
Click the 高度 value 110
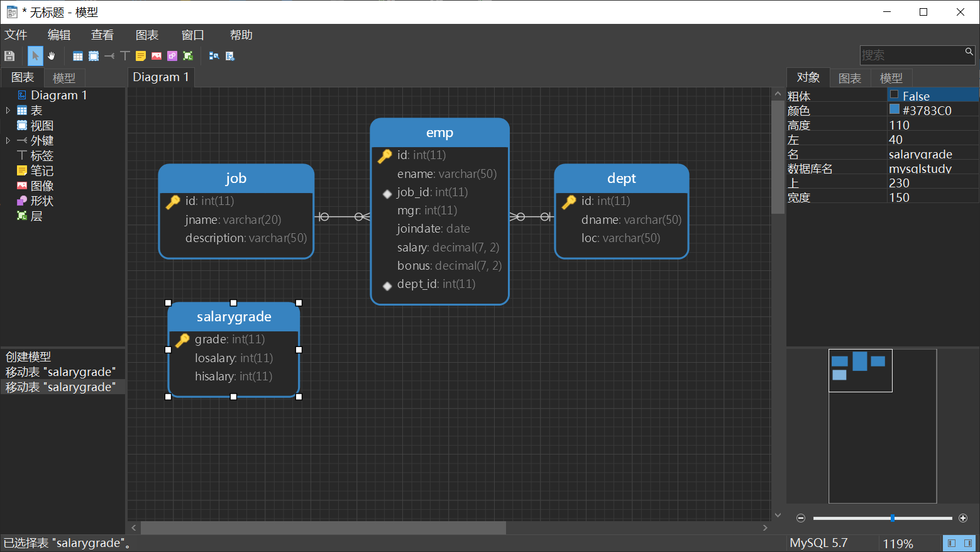933,125
